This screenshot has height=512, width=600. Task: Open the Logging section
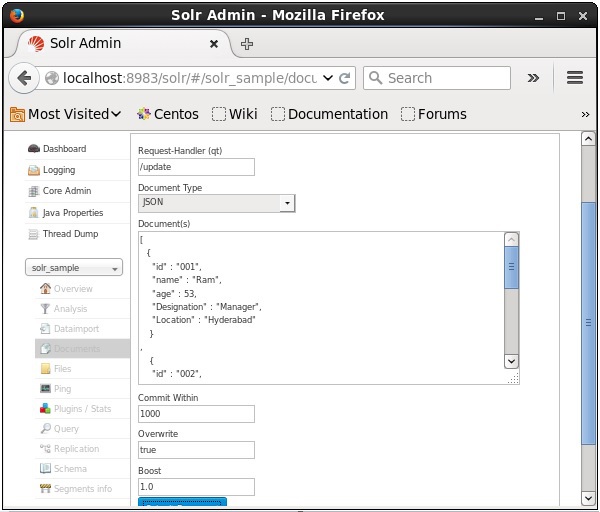(x=58, y=170)
